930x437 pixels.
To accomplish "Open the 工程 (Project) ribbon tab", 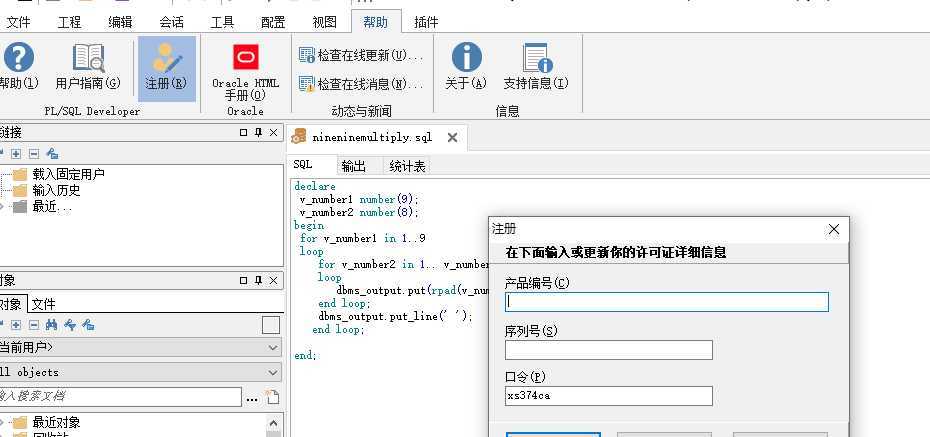I will coord(69,23).
